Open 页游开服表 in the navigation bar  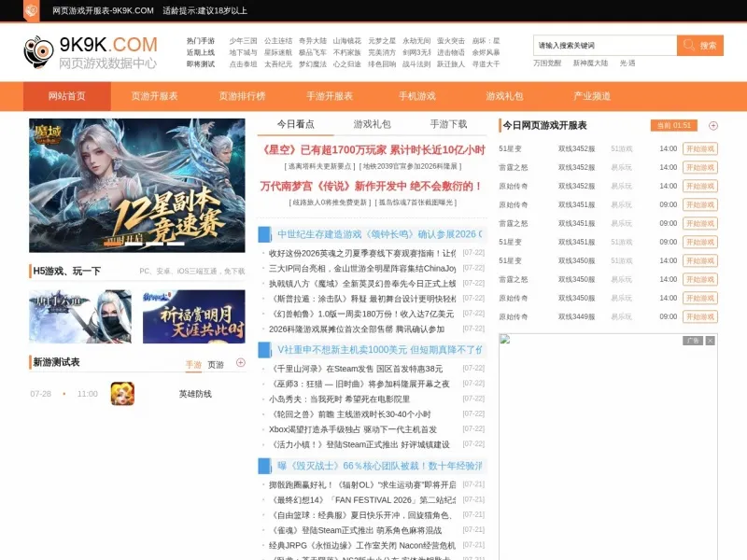pos(154,96)
